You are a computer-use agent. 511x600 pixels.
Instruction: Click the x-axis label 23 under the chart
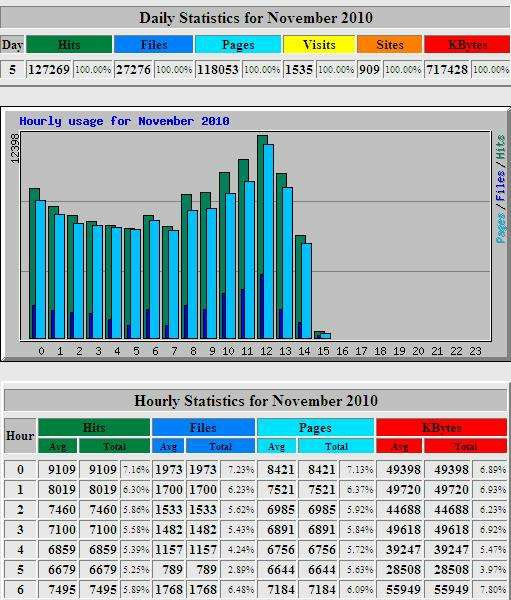[x=475, y=351]
